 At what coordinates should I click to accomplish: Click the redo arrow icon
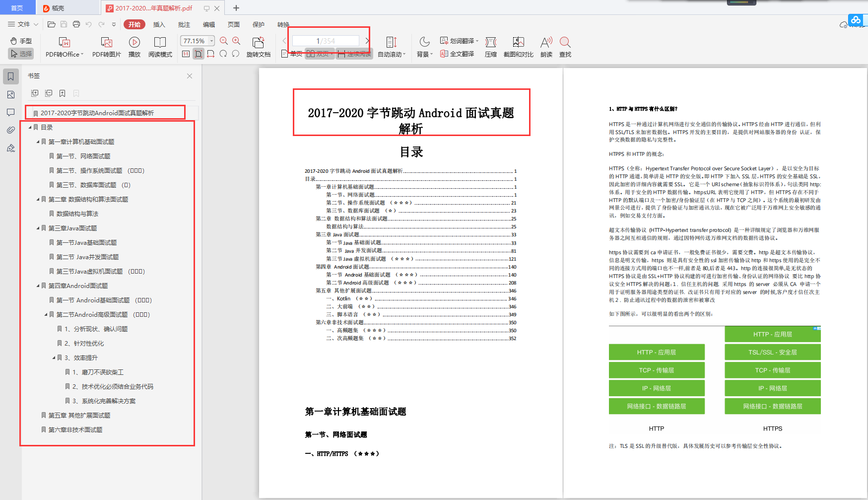[101, 24]
